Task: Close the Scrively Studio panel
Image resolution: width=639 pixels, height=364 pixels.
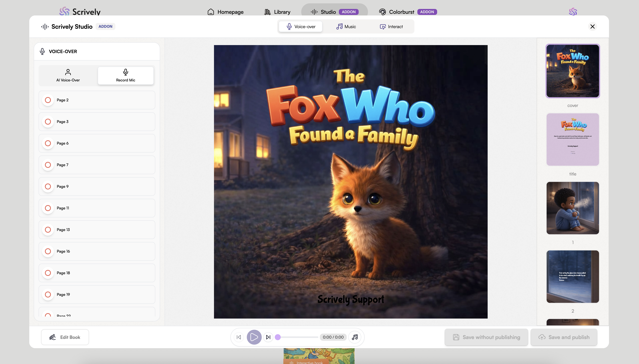Action: click(592, 26)
